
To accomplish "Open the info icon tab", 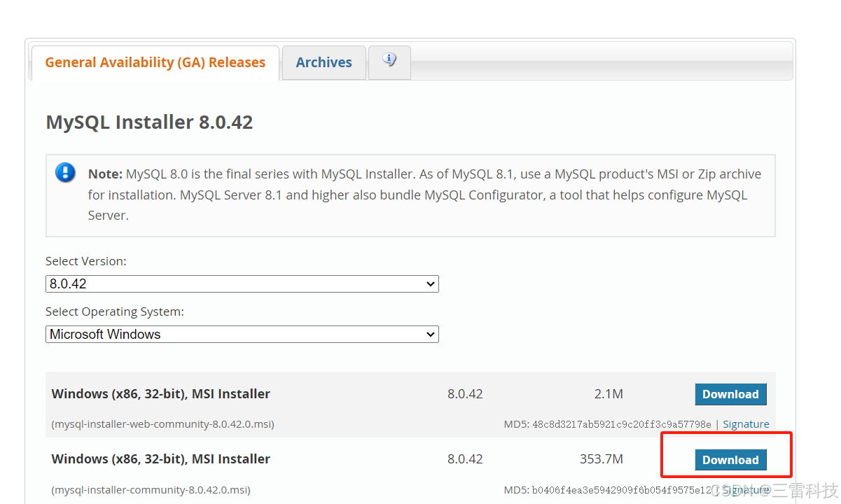I will [389, 62].
